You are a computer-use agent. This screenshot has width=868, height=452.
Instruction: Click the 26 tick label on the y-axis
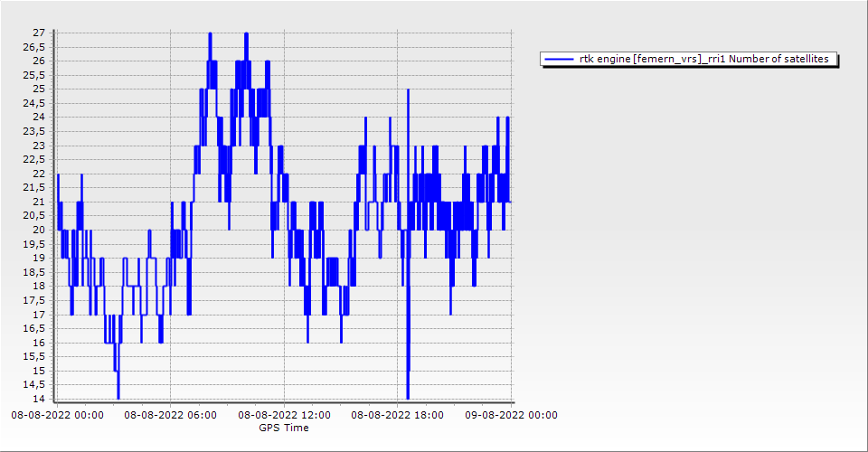39,61
